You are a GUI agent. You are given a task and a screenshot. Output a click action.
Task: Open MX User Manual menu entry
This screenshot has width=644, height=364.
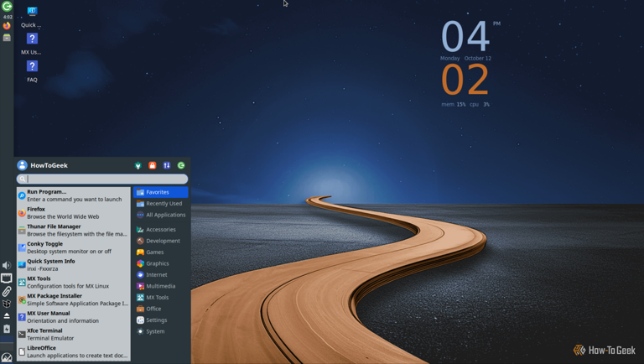pos(74,317)
